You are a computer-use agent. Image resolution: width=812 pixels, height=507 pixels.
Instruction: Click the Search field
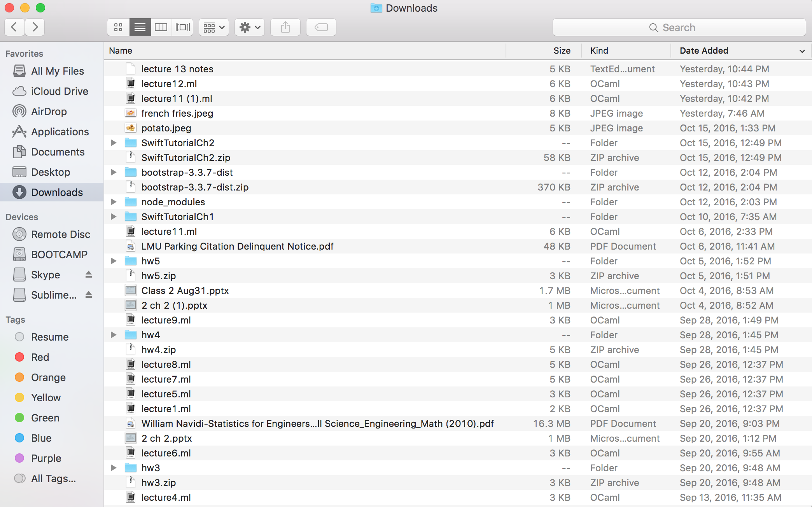click(x=679, y=27)
